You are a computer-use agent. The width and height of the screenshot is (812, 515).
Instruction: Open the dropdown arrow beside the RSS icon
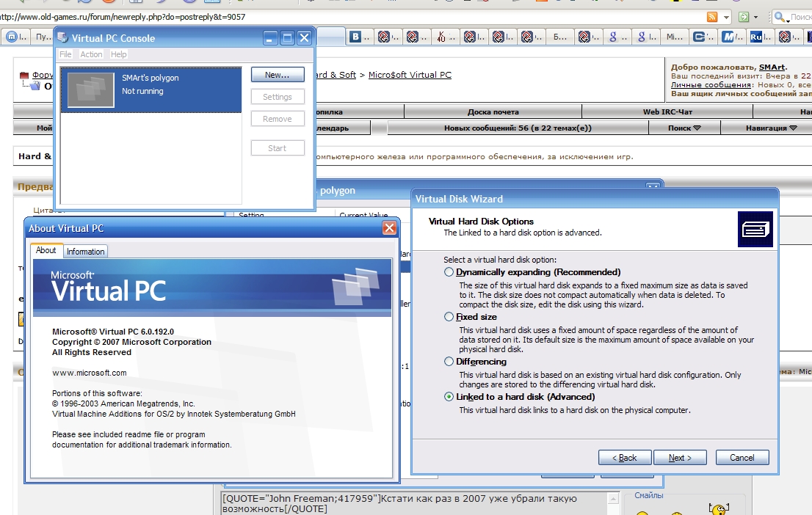(726, 17)
